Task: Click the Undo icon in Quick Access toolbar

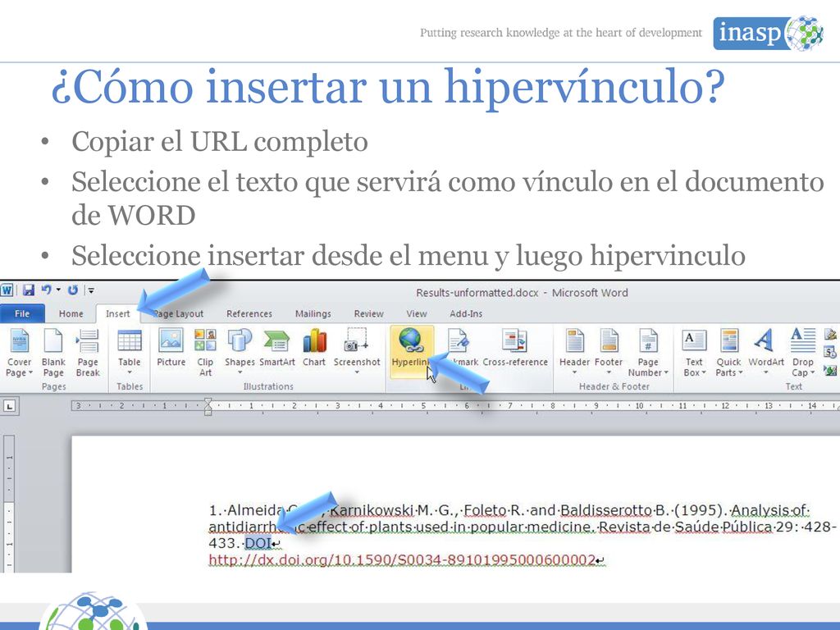Action: [x=47, y=290]
